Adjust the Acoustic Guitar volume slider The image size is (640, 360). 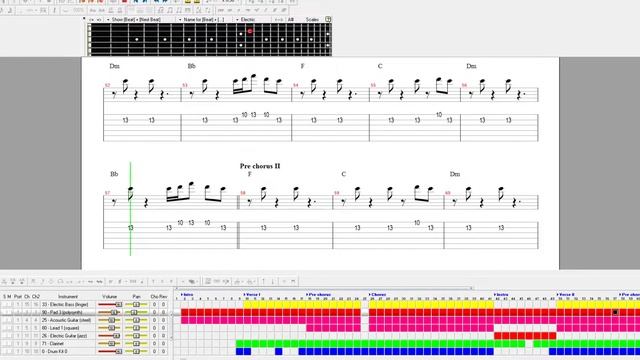110,320
